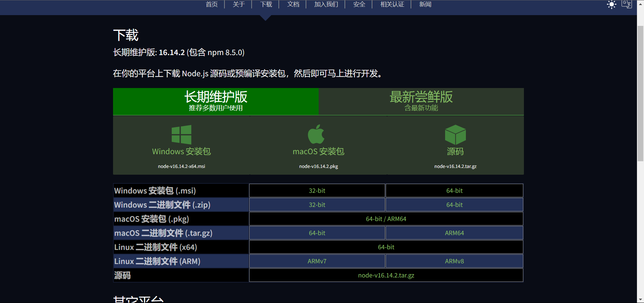Click the Apple logo macOS installer icon
This screenshot has width=644, height=303.
point(316,134)
